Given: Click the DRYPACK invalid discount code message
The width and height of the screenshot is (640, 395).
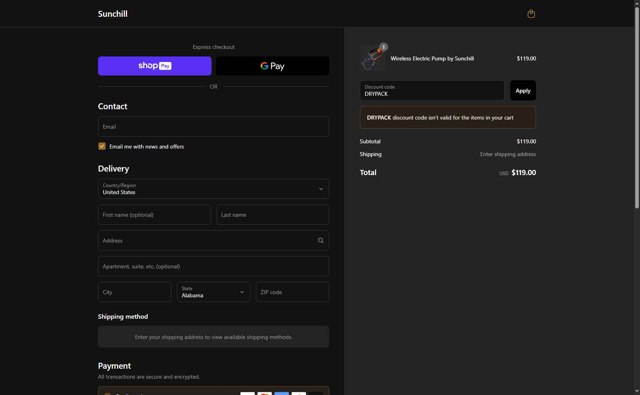Looking at the screenshot, I should 448,118.
